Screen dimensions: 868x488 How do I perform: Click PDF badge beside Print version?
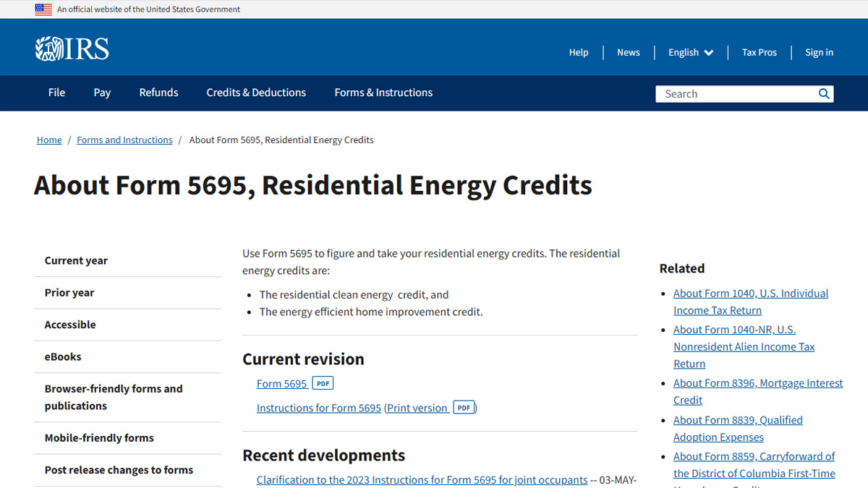[464, 407]
